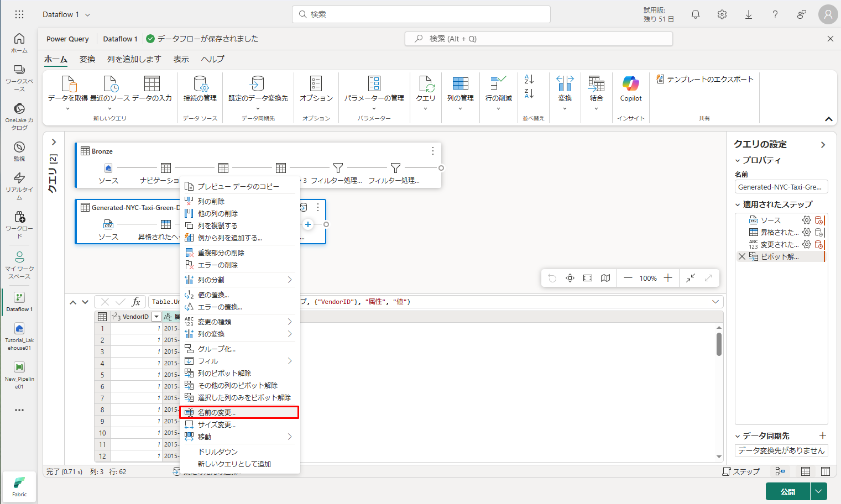
Task: Open settings gear for ソース step
Action: pyautogui.click(x=807, y=220)
